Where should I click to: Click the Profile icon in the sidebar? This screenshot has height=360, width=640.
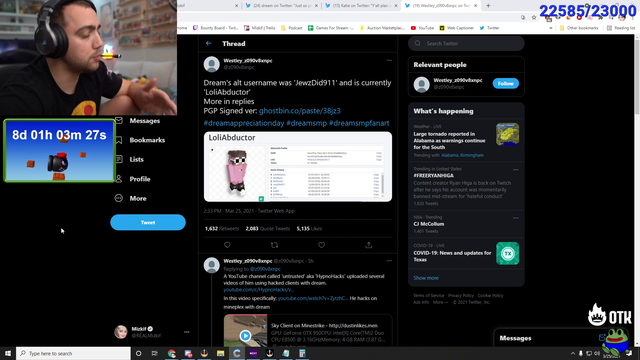[119, 179]
